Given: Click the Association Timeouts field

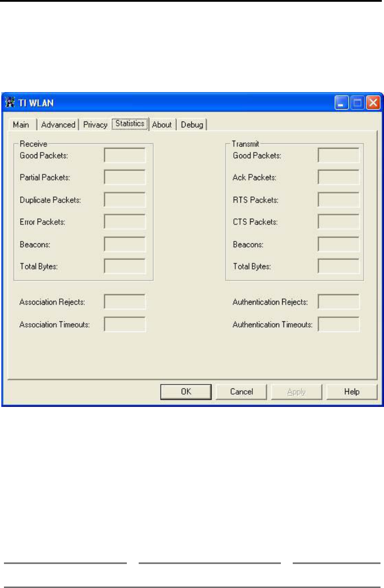Looking at the screenshot, I should [x=125, y=324].
